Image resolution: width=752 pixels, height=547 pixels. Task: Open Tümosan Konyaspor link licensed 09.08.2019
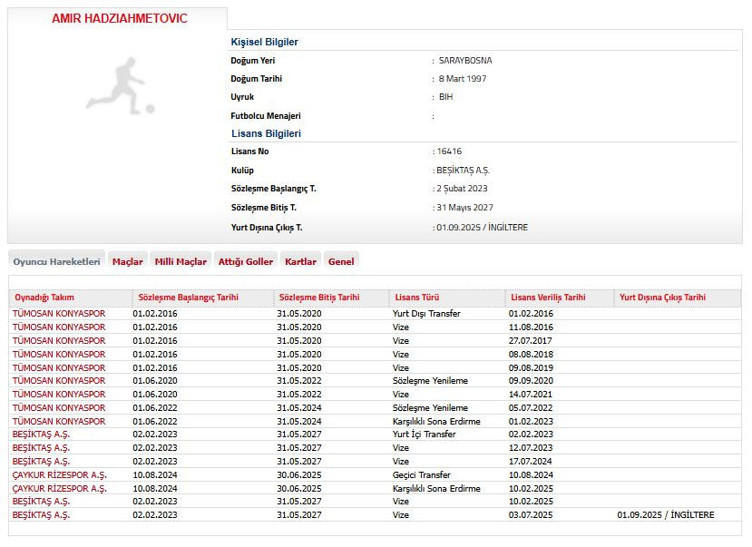click(x=59, y=368)
